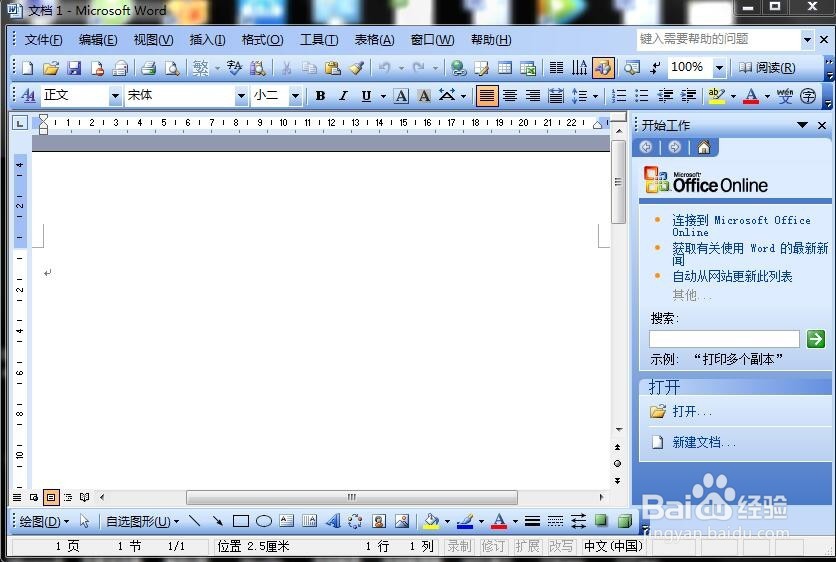Toggle Underline formatting

click(366, 96)
